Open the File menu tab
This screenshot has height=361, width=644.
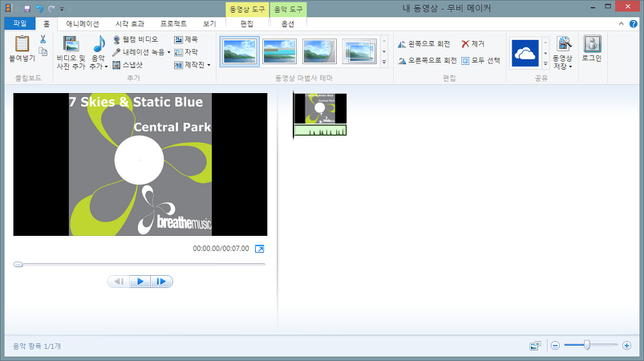pos(20,23)
